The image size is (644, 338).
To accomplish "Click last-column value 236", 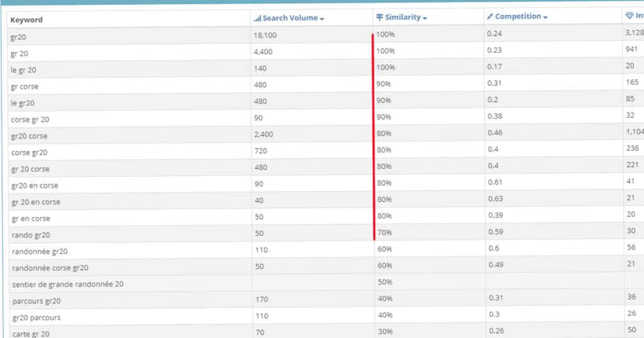I will pos(633,148).
